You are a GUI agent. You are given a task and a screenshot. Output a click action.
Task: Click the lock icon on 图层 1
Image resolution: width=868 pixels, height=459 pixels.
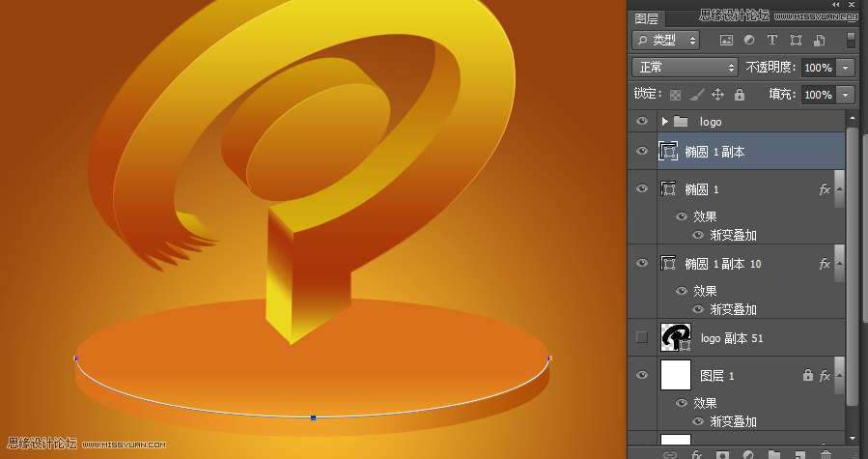pyautogui.click(x=808, y=375)
